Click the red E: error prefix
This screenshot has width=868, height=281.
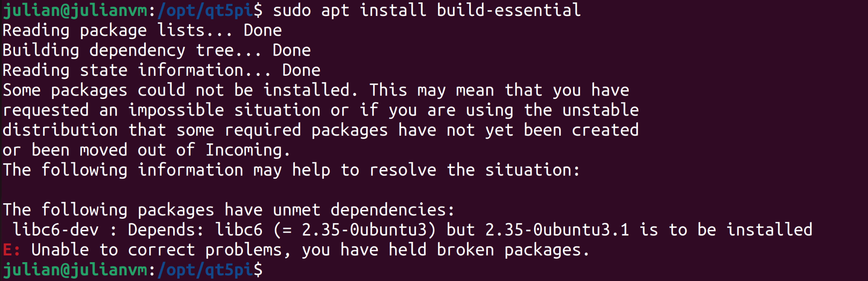12,250
